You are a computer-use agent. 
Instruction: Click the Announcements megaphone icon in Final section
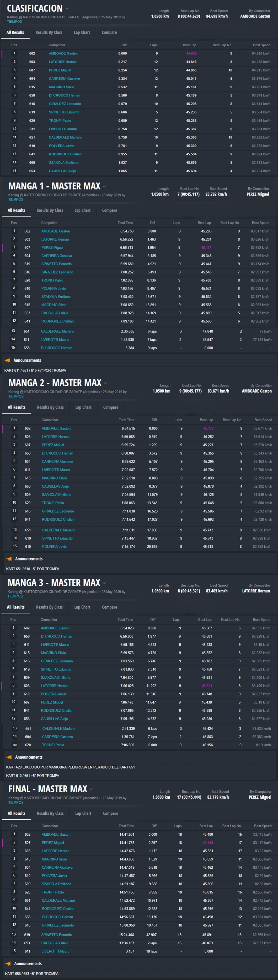tap(8, 964)
